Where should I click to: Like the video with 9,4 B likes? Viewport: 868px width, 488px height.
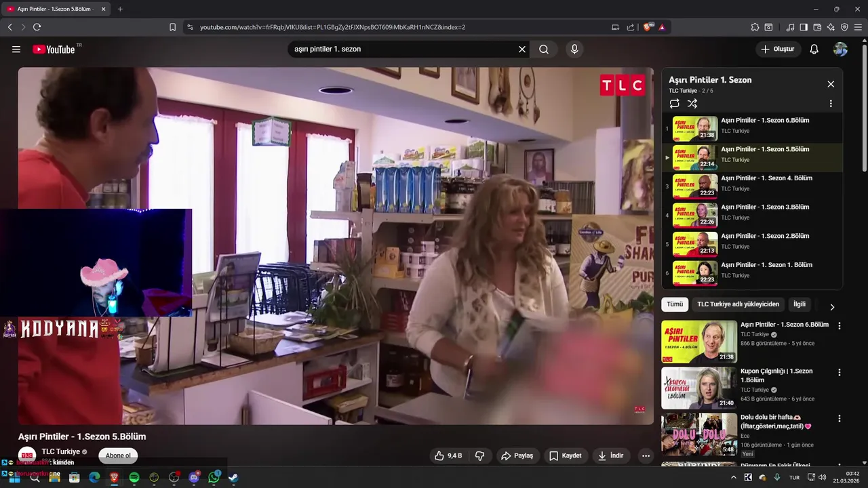pyautogui.click(x=449, y=456)
